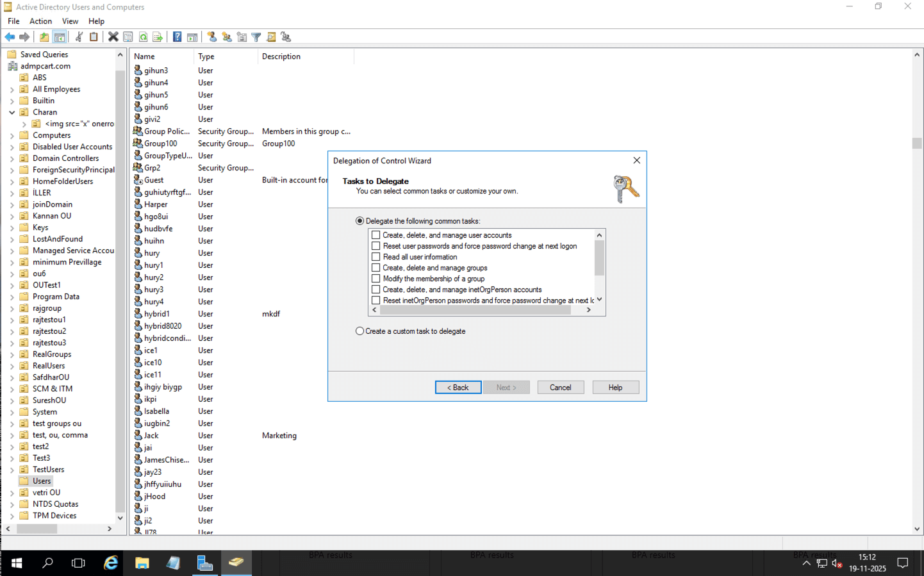The height and width of the screenshot is (576, 924).
Task: Open the File menu
Action: pyautogui.click(x=13, y=21)
